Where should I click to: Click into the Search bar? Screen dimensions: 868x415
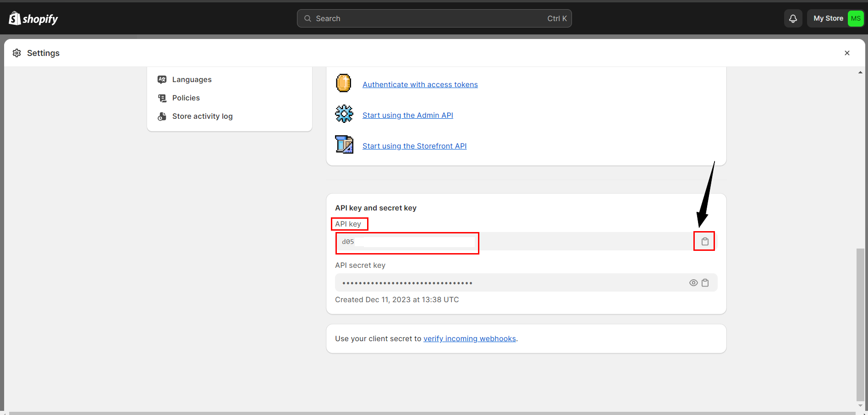tap(434, 19)
